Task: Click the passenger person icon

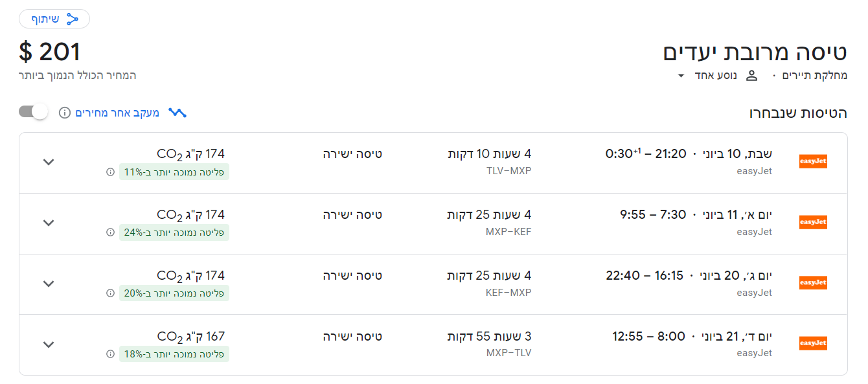Action: [751, 76]
